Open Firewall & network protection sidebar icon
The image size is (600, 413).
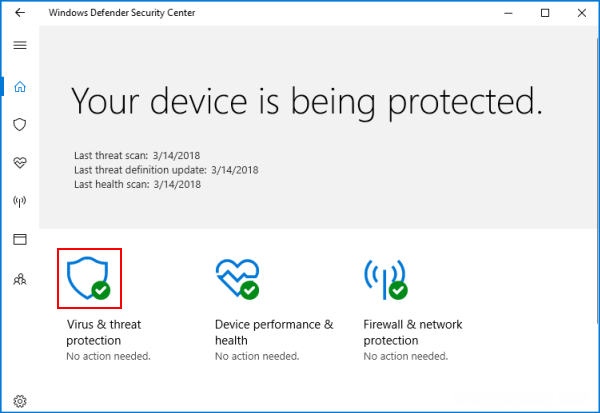click(x=20, y=201)
